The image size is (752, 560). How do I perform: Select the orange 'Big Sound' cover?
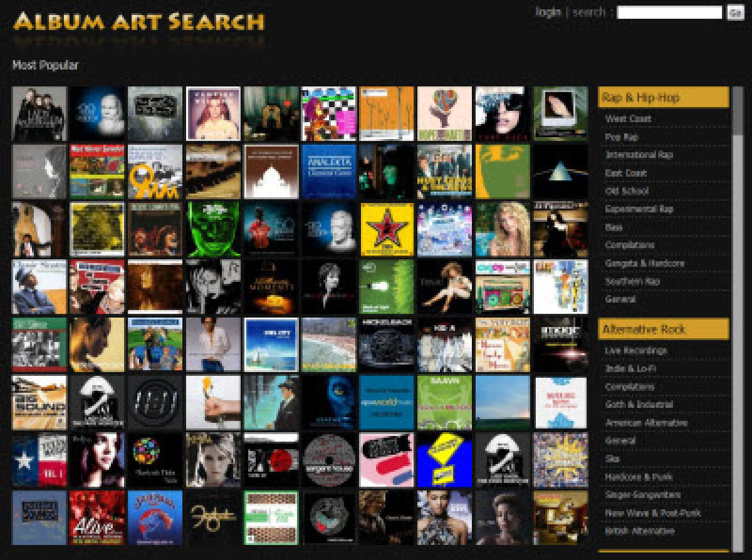39,402
